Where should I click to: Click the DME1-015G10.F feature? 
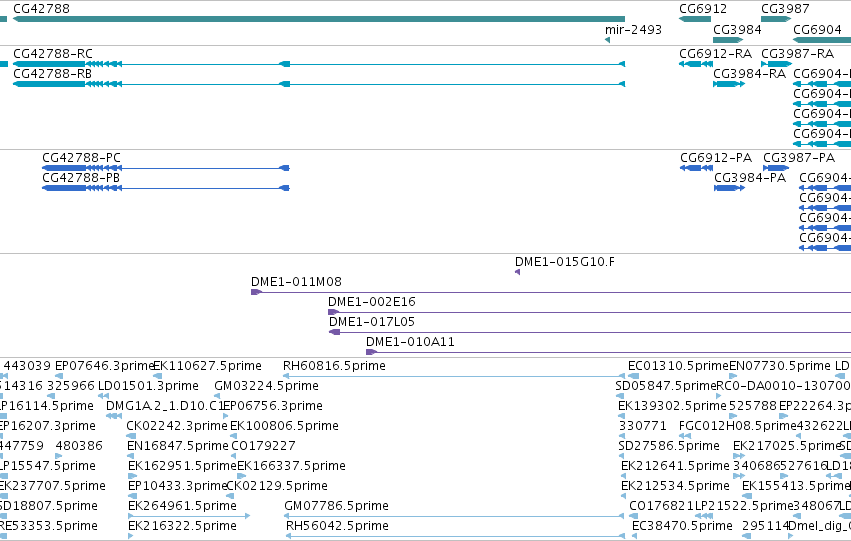click(517, 272)
